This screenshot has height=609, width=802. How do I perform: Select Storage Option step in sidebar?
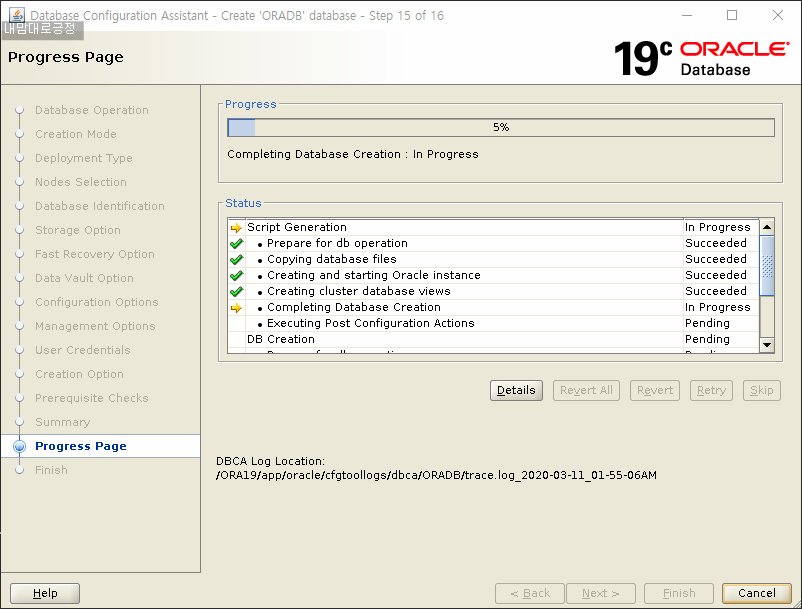click(78, 230)
